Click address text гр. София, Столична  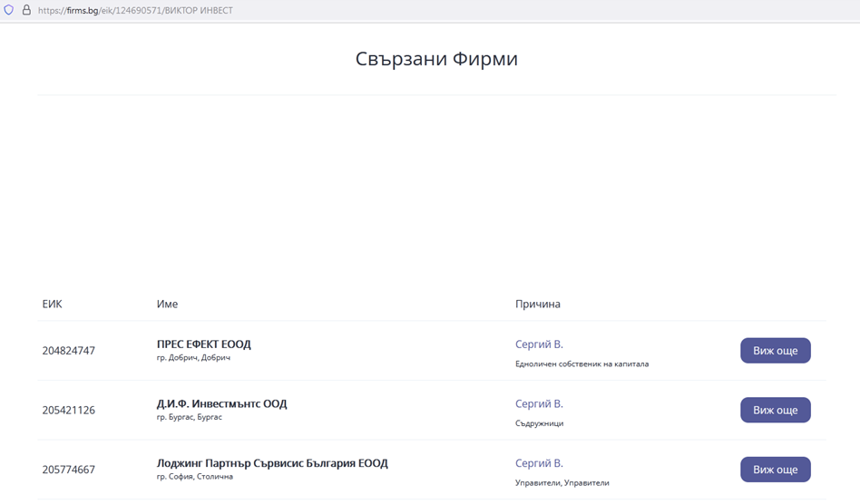tap(195, 477)
